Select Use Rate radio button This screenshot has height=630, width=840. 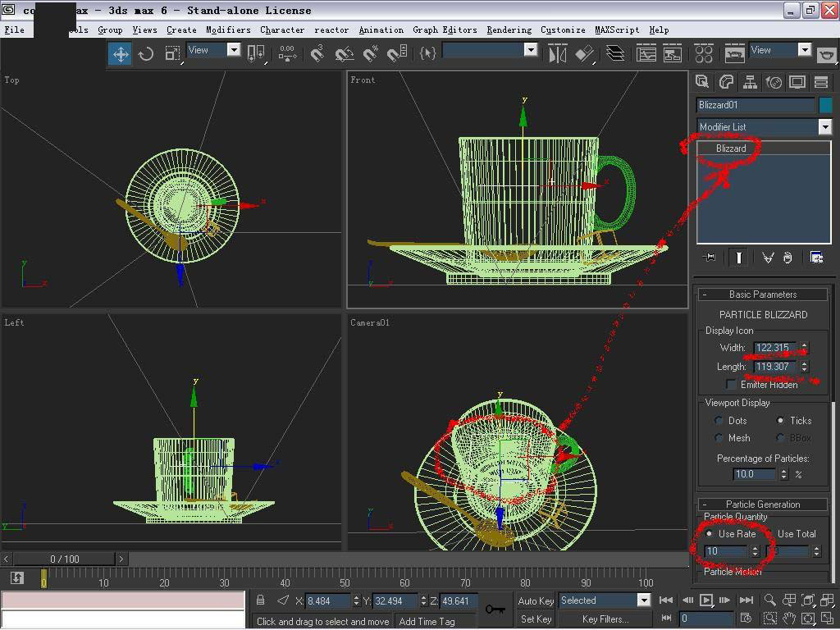coord(710,533)
